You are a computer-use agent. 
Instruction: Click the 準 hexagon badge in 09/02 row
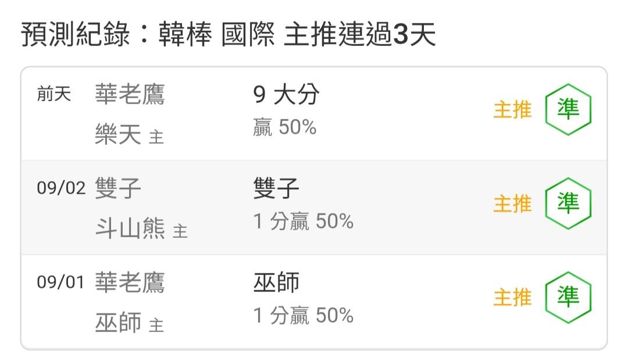[x=568, y=204]
